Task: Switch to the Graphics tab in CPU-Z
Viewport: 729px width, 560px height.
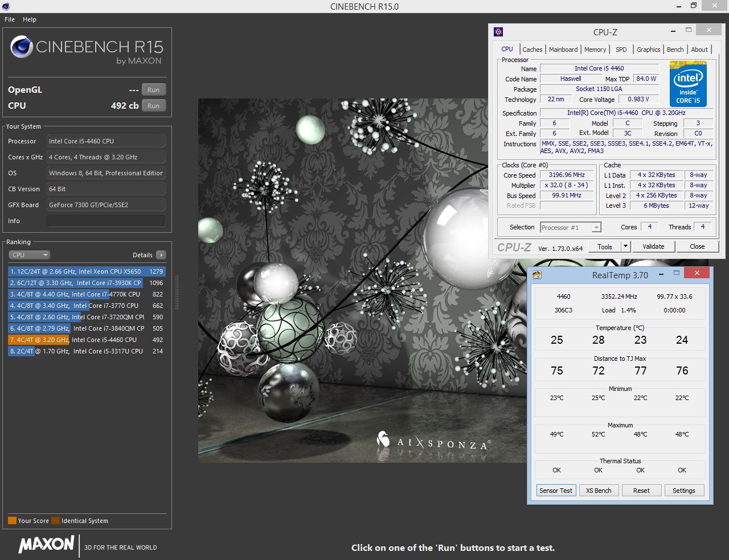Action: (649, 50)
